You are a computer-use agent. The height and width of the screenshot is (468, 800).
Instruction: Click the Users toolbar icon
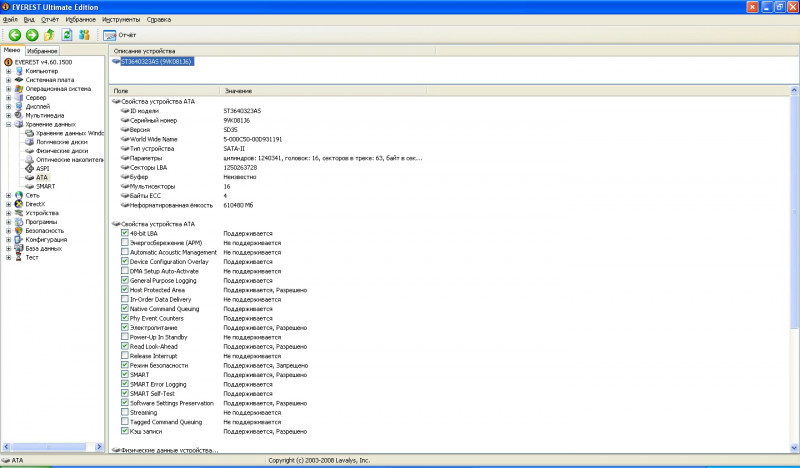pyautogui.click(x=84, y=35)
